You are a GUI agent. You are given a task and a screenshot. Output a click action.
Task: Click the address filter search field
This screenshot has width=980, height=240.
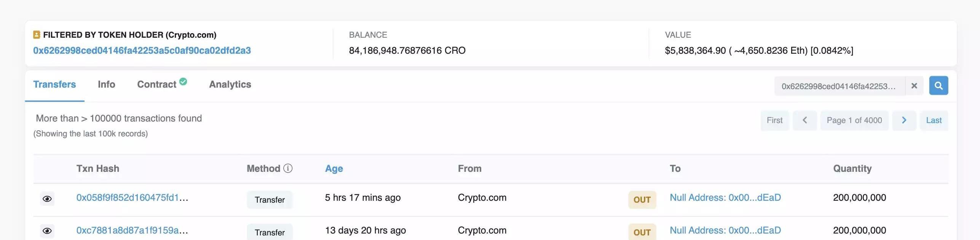tap(840, 86)
